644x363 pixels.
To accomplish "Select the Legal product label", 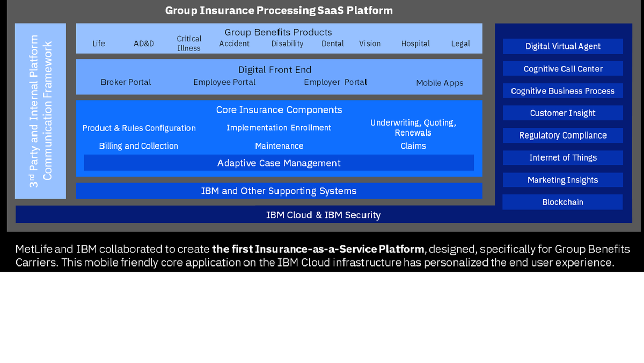I will [x=460, y=43].
